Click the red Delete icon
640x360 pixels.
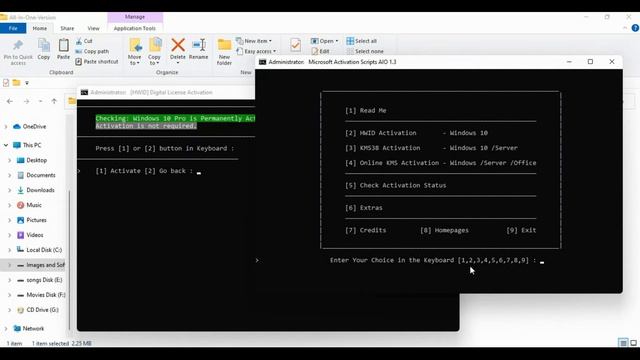178,45
